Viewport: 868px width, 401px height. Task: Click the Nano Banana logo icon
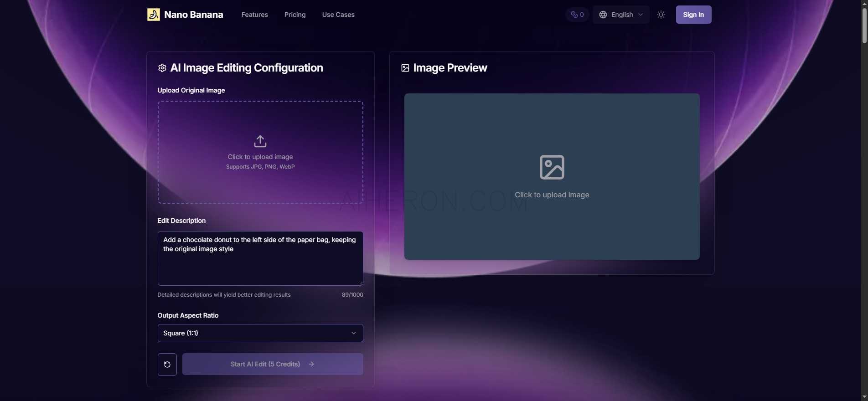point(153,15)
